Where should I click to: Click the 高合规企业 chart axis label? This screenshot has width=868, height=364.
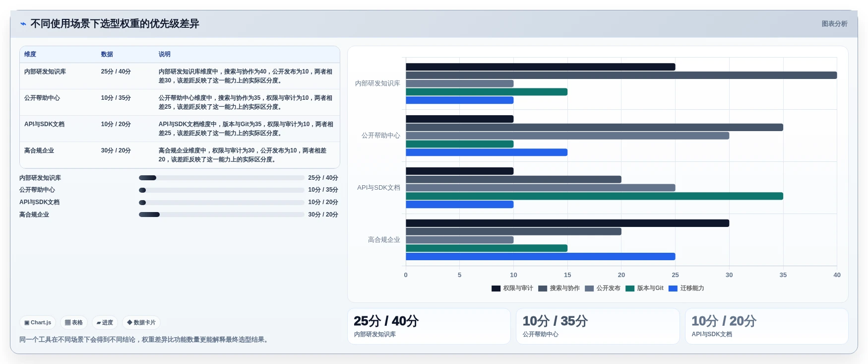click(x=384, y=240)
